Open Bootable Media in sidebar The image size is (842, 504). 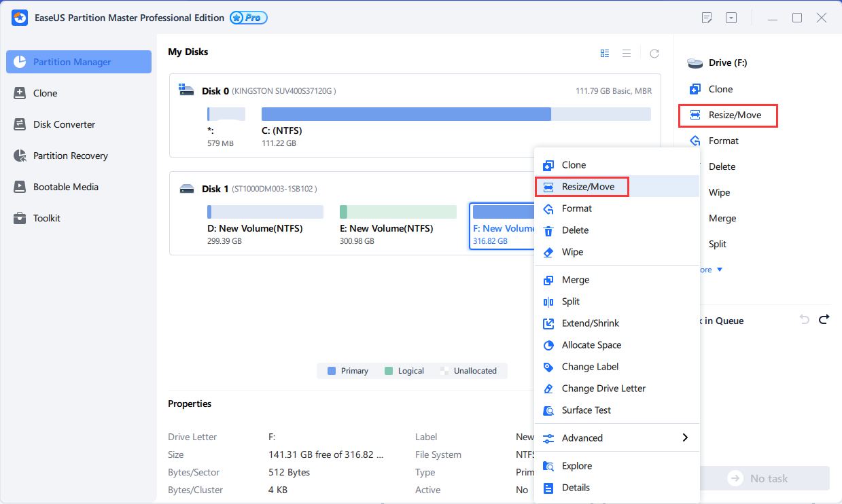(65, 187)
